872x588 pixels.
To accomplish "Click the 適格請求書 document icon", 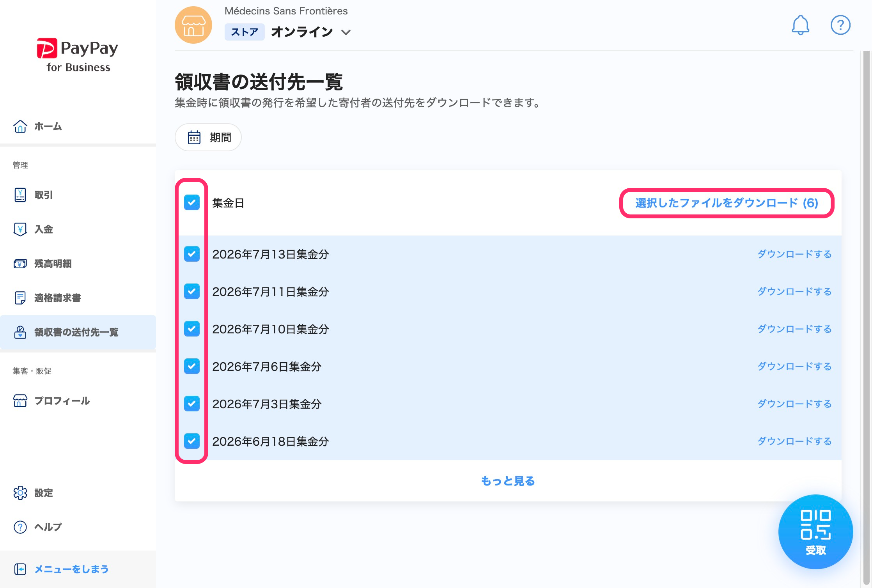I will (x=20, y=298).
